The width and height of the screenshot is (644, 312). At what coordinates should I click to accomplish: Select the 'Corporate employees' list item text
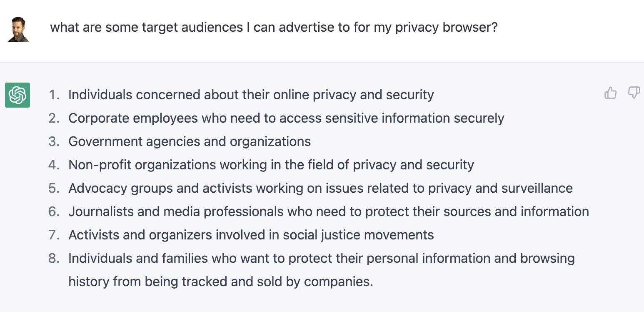point(286,118)
